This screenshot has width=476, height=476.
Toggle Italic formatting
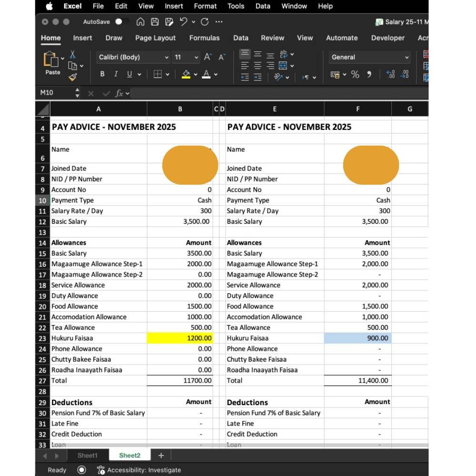point(116,74)
